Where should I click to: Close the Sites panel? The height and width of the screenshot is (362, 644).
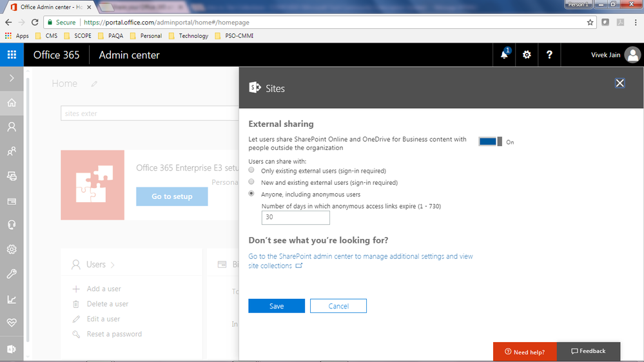point(620,83)
